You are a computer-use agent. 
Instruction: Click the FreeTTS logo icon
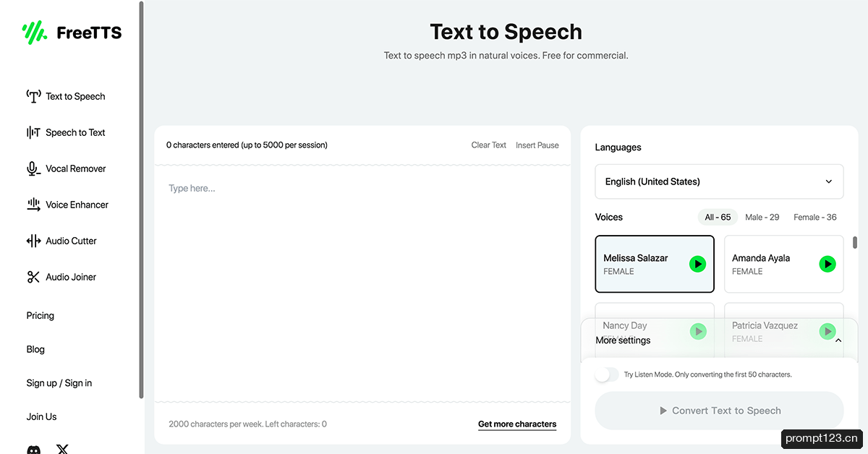click(x=35, y=32)
